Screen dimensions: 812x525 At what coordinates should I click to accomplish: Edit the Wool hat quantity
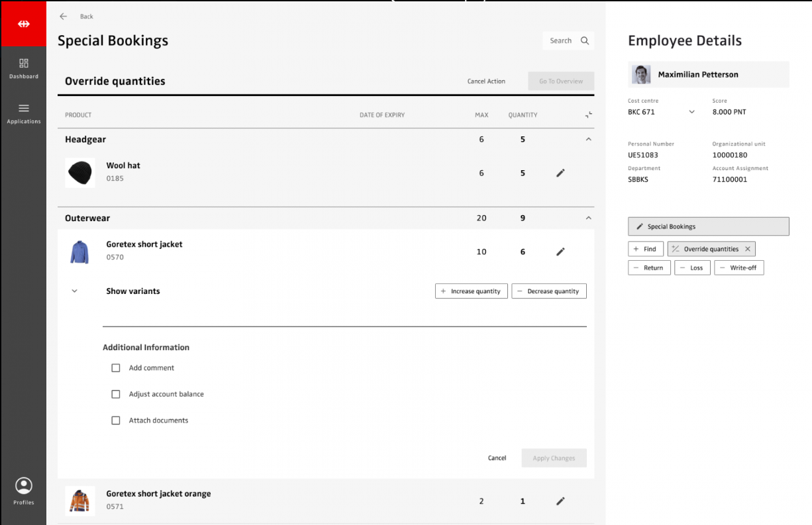(560, 173)
